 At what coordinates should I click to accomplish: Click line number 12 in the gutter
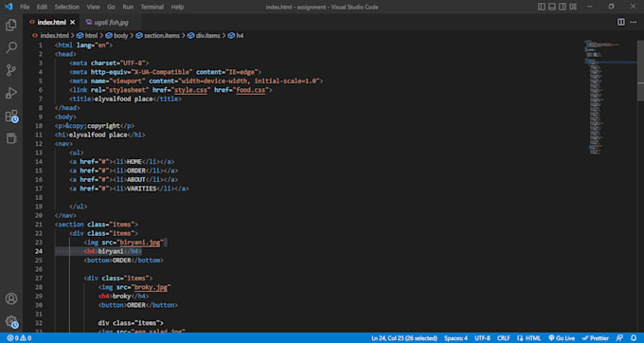coord(40,144)
